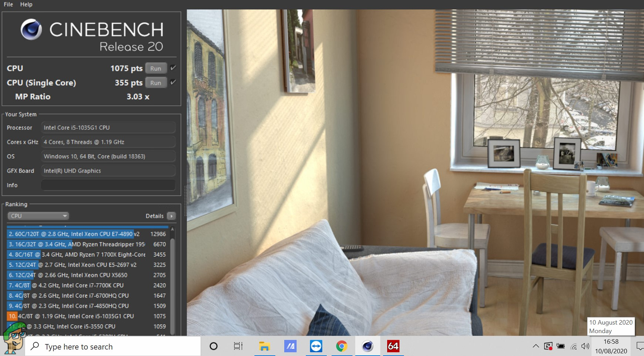Open Google Chrome from taskbar
This screenshot has height=356, width=644.
pos(342,346)
